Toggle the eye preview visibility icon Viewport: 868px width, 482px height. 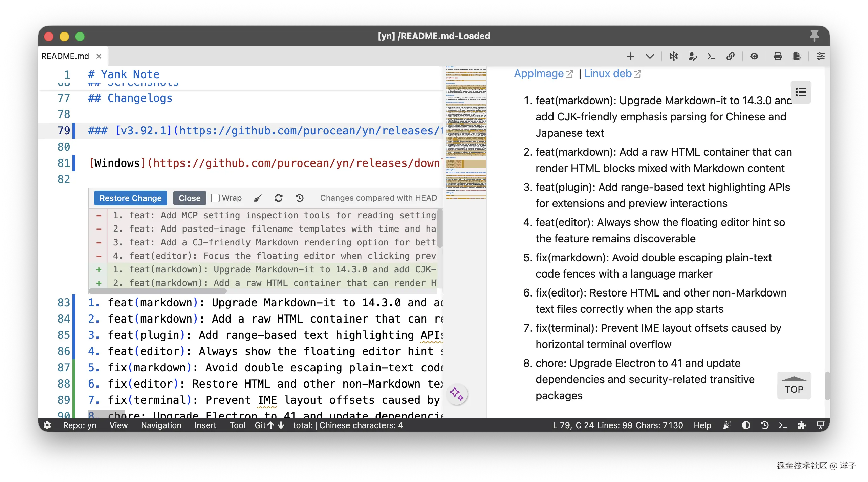pyautogui.click(x=754, y=56)
